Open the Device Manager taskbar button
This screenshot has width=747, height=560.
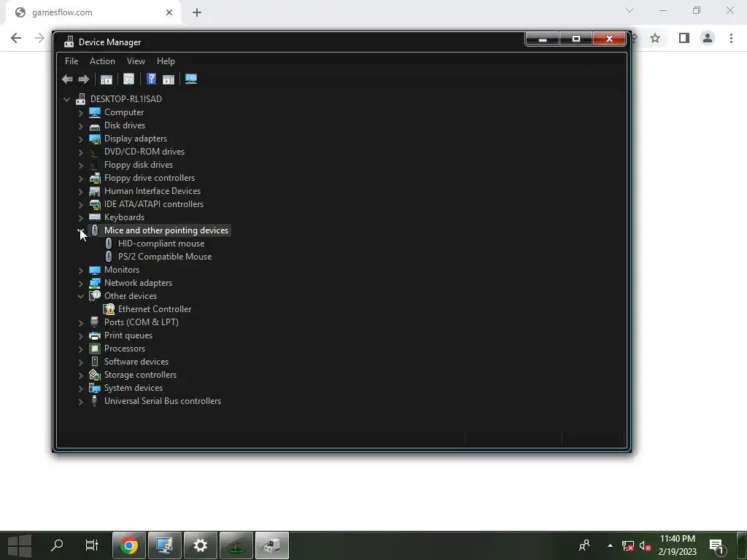pyautogui.click(x=272, y=545)
